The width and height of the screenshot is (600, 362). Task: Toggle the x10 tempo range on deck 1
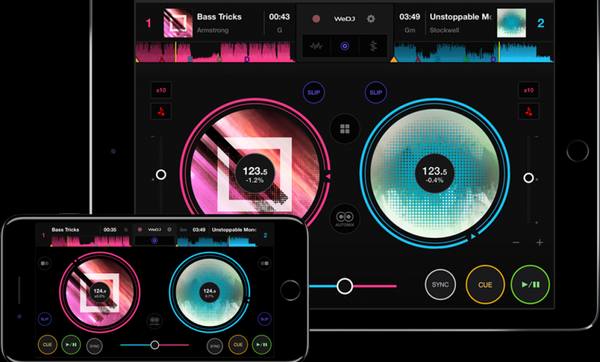click(x=161, y=90)
